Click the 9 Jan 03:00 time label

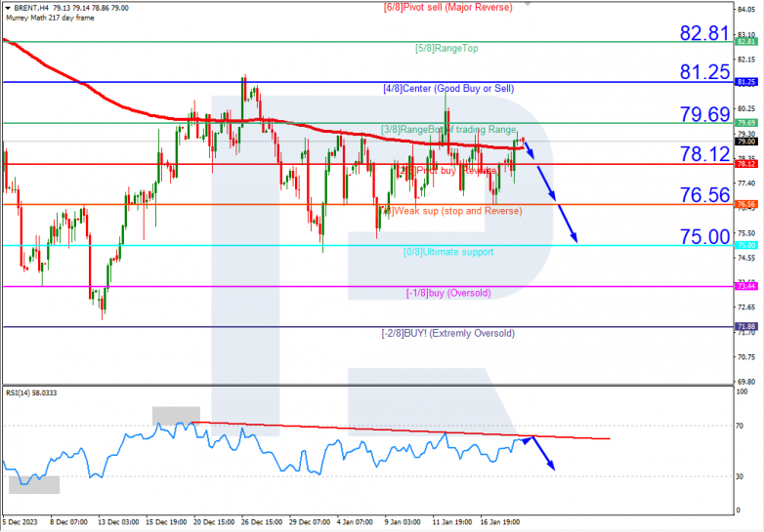pos(403,522)
